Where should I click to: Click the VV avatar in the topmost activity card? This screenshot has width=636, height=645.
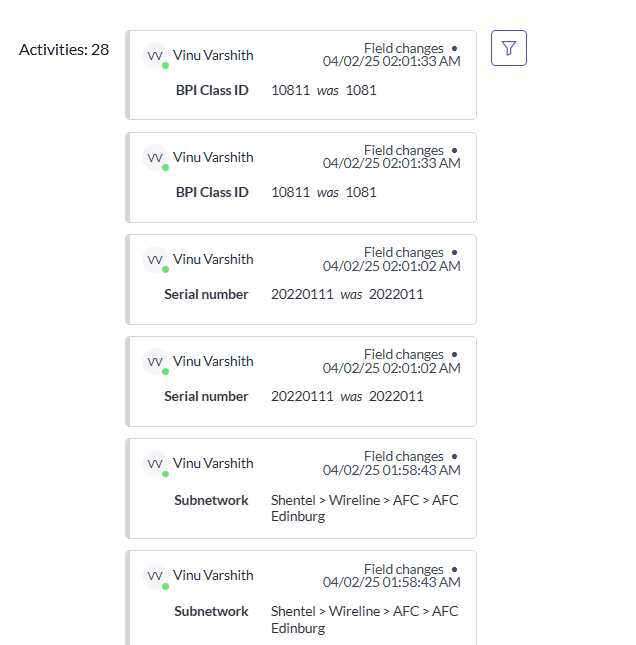(x=155, y=55)
